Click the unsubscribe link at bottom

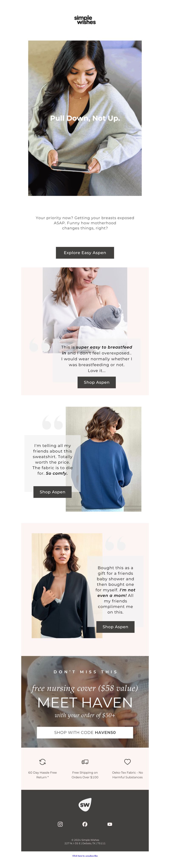coord(85,855)
